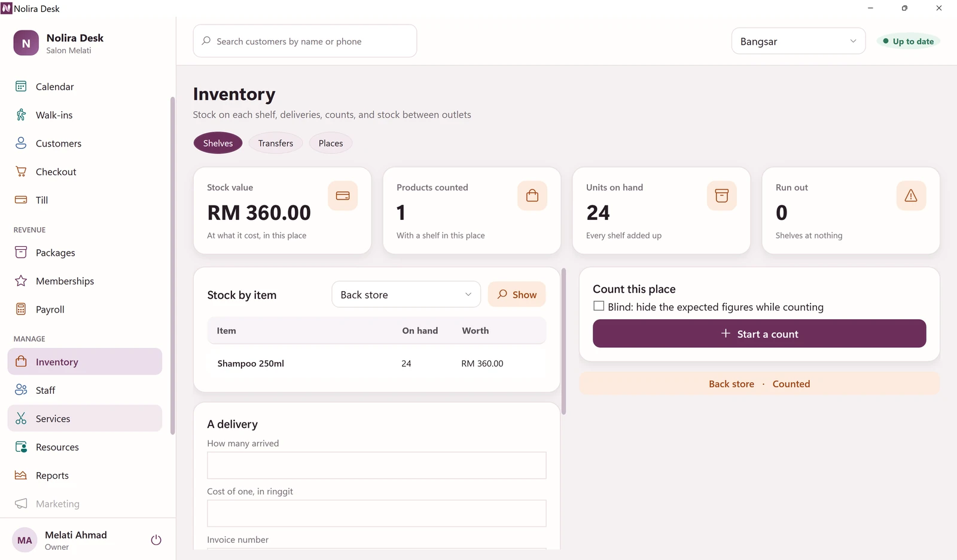Open the Bangsar outlet dropdown
The image size is (957, 560).
pyautogui.click(x=798, y=41)
